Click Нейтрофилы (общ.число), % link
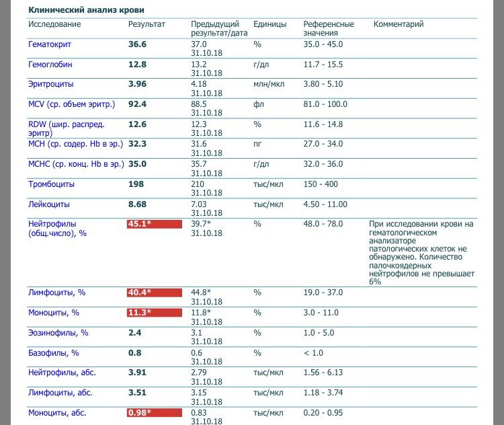Viewport: 504px width, 425px height. (x=57, y=229)
